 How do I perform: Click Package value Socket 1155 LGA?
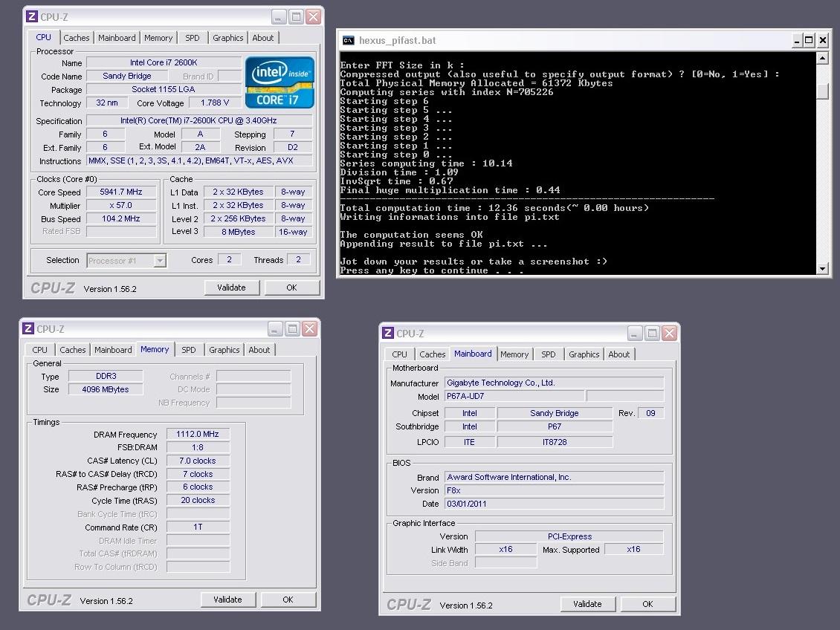164,89
